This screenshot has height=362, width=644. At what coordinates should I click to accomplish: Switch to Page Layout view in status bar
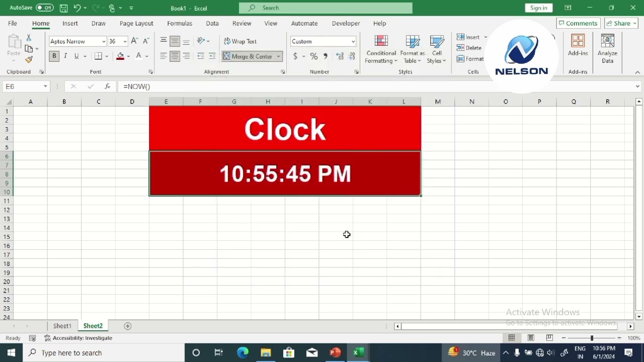tap(531, 338)
